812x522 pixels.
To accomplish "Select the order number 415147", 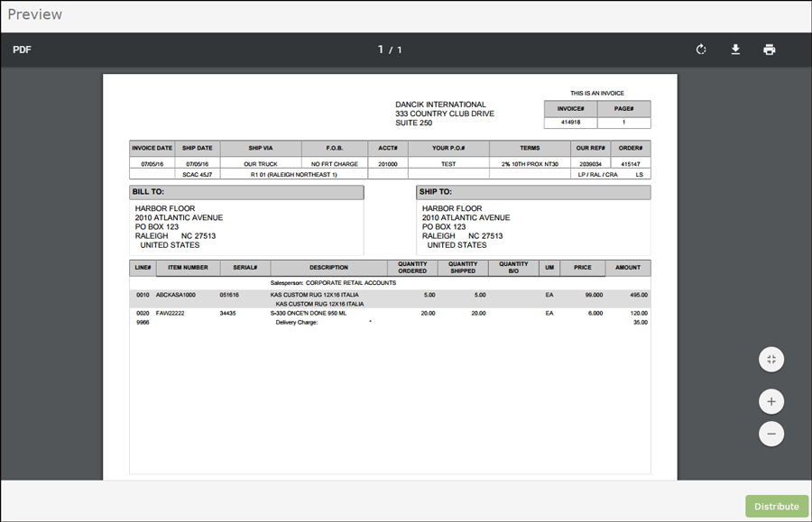I will click(x=631, y=164).
